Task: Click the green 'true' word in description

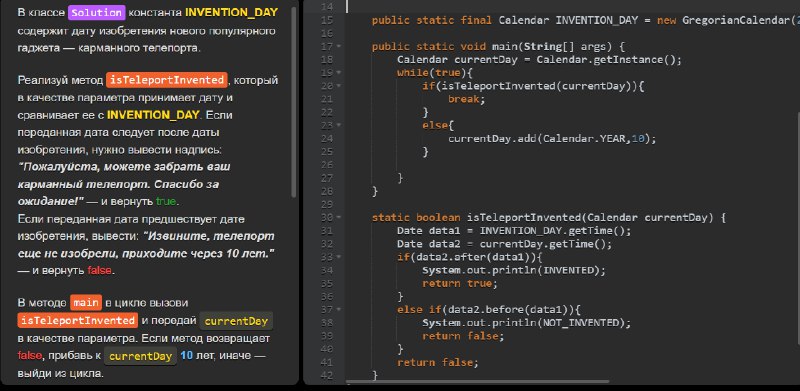Action: pos(166,202)
